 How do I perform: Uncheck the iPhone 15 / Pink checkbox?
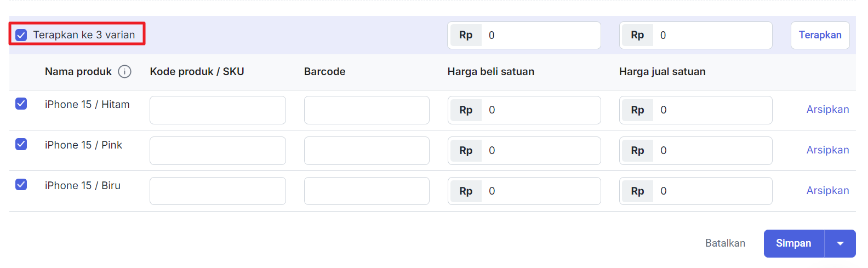click(x=21, y=144)
